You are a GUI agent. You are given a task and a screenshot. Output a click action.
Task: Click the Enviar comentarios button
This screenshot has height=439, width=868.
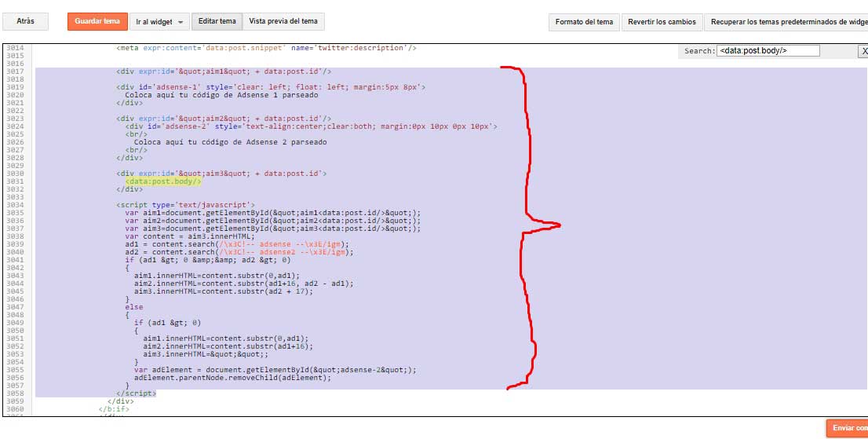847,428
